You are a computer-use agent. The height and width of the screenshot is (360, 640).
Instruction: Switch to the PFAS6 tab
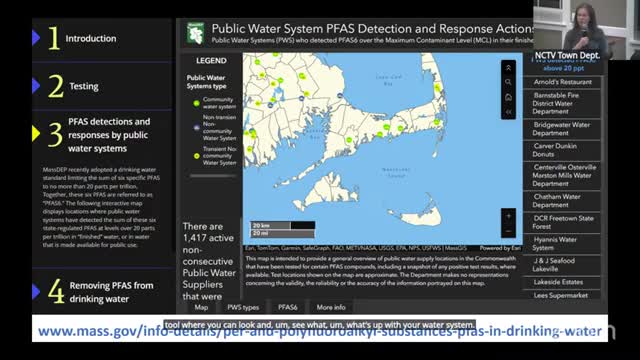[x=288, y=307]
